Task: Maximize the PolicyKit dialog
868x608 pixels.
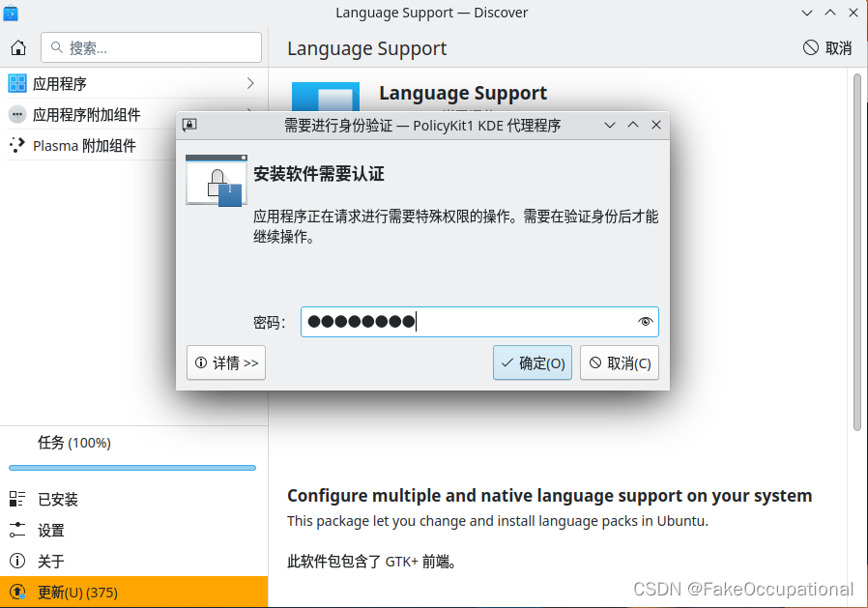Action: tap(633, 125)
